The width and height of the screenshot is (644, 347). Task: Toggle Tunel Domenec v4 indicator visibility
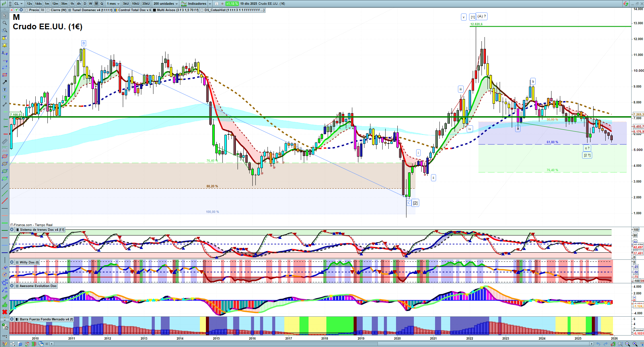70,10
